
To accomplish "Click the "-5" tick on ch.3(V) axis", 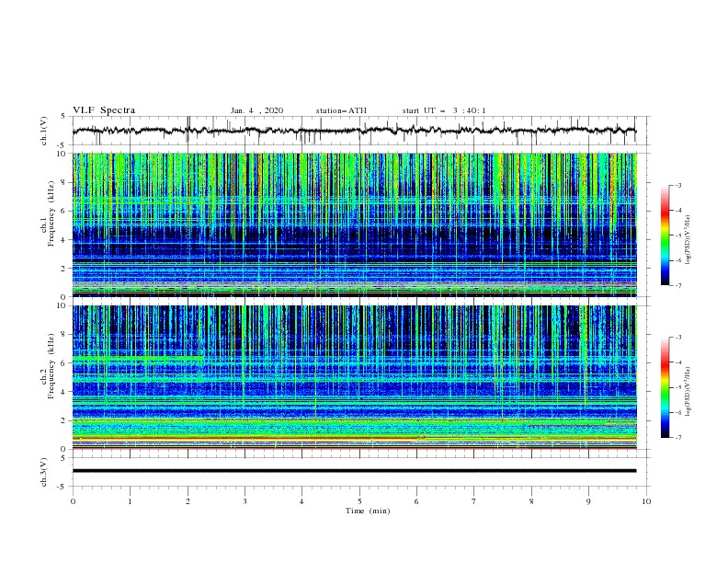I will click(x=63, y=487).
